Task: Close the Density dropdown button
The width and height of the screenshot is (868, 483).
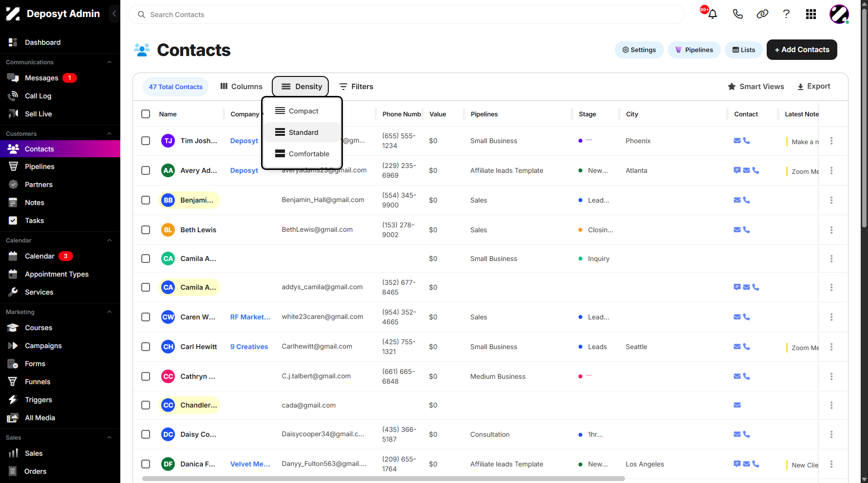Action: pos(301,87)
